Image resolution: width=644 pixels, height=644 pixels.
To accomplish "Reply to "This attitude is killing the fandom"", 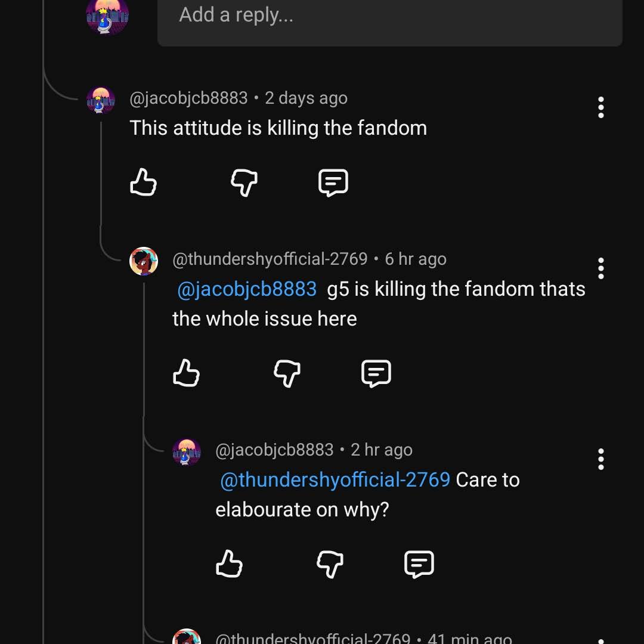I will (333, 183).
